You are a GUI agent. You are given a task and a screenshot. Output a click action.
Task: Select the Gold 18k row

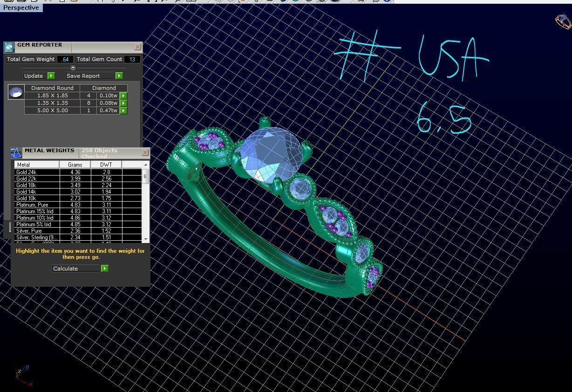tap(78, 185)
